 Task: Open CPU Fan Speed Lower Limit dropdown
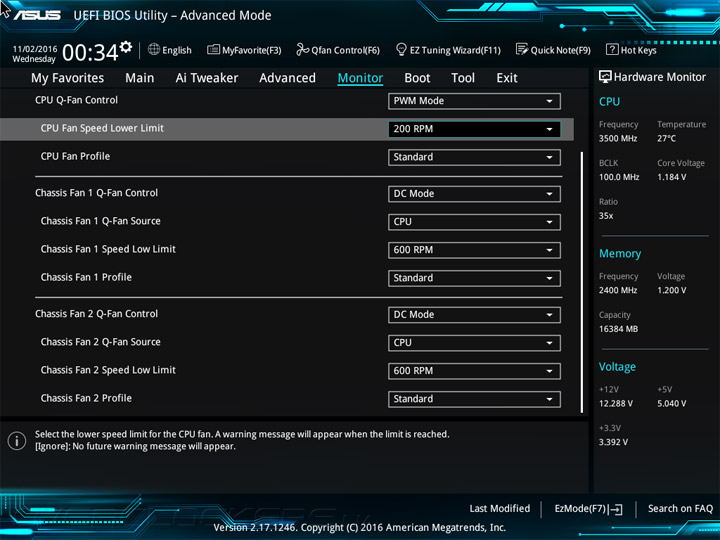(x=474, y=129)
